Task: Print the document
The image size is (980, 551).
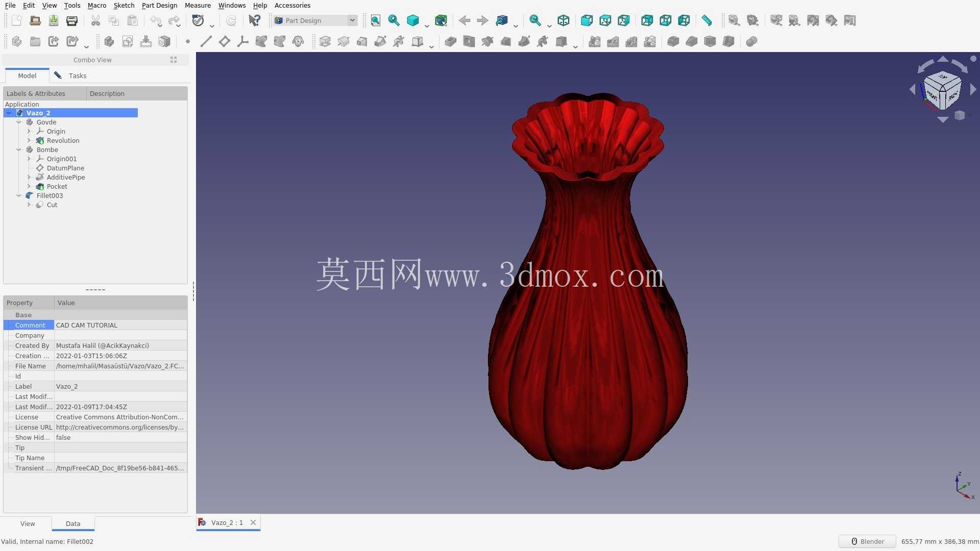Action: (72, 20)
